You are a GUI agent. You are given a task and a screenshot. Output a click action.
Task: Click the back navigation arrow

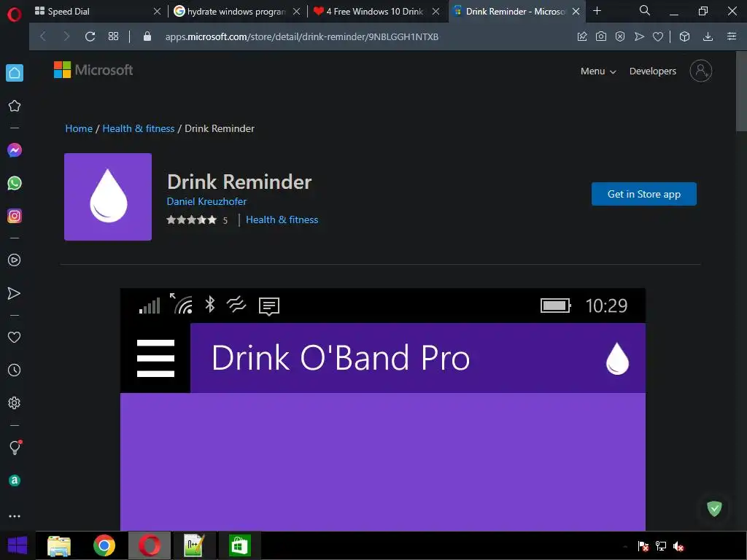pos(43,36)
